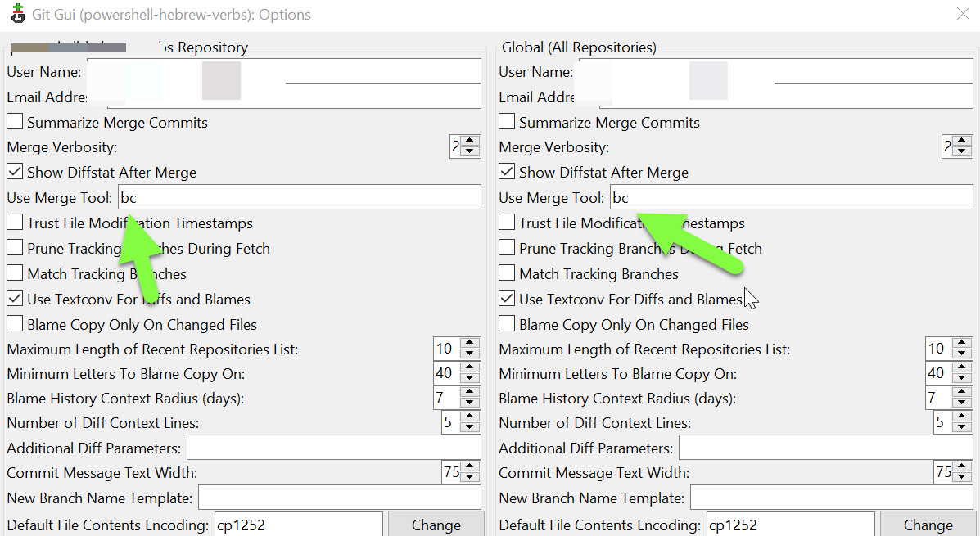980x536 pixels.
Task: Decrease global Number of Diff Context Lines
Action: (x=962, y=428)
